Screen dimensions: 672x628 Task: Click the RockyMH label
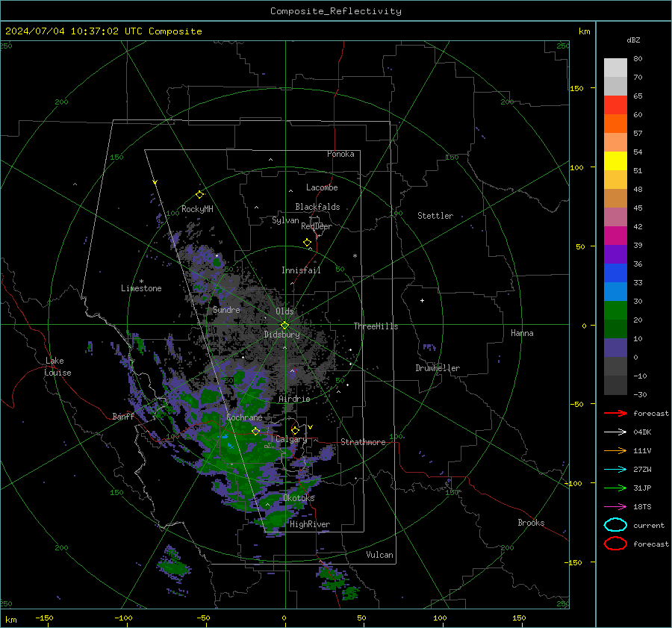pos(197,209)
